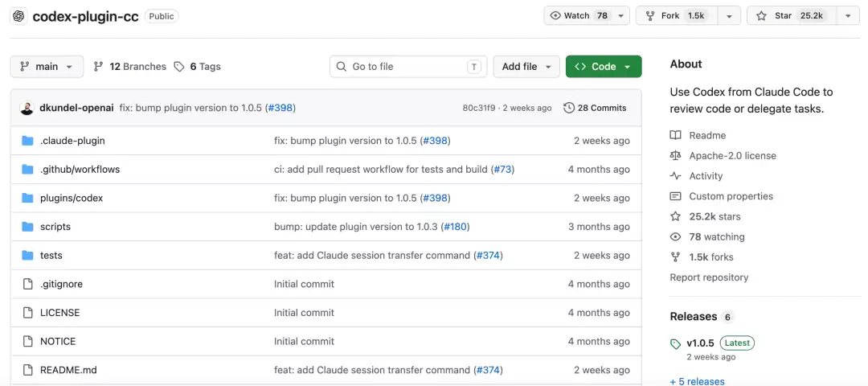The height and width of the screenshot is (386, 868).
Task: Click the fork icon in Fork button
Action: tap(650, 15)
